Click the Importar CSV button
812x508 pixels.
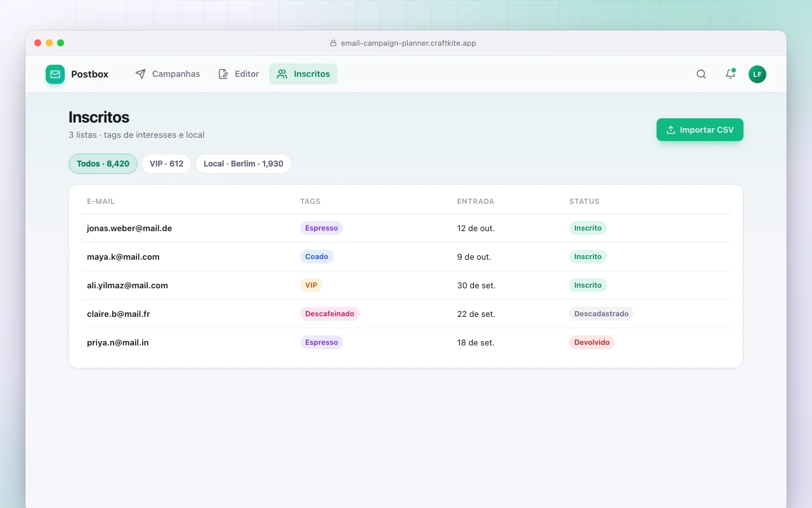click(700, 130)
